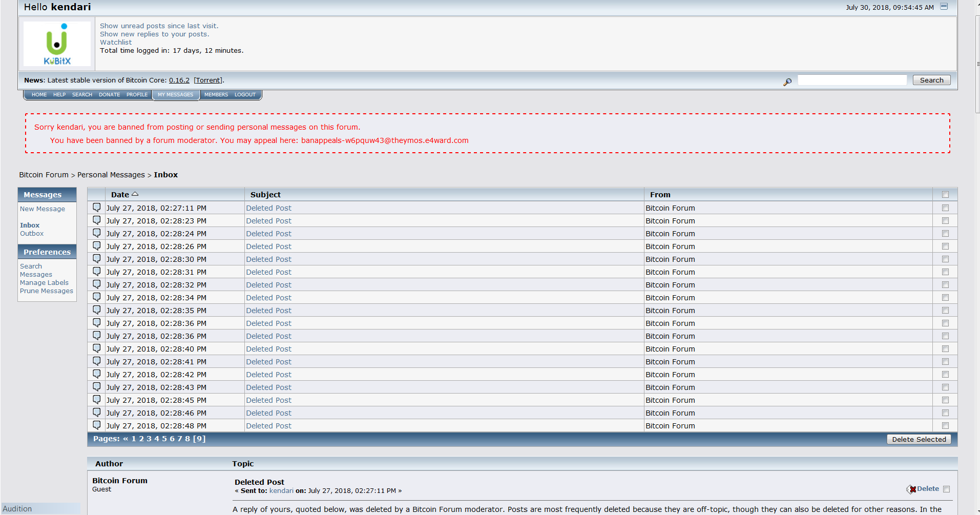
Task: Click the kendari recipient link
Action: coord(281,490)
